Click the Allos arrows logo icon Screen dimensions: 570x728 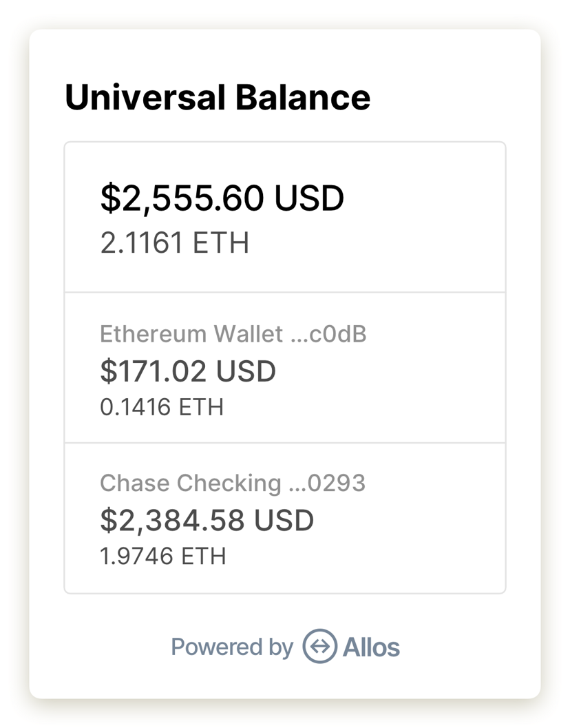(x=319, y=646)
